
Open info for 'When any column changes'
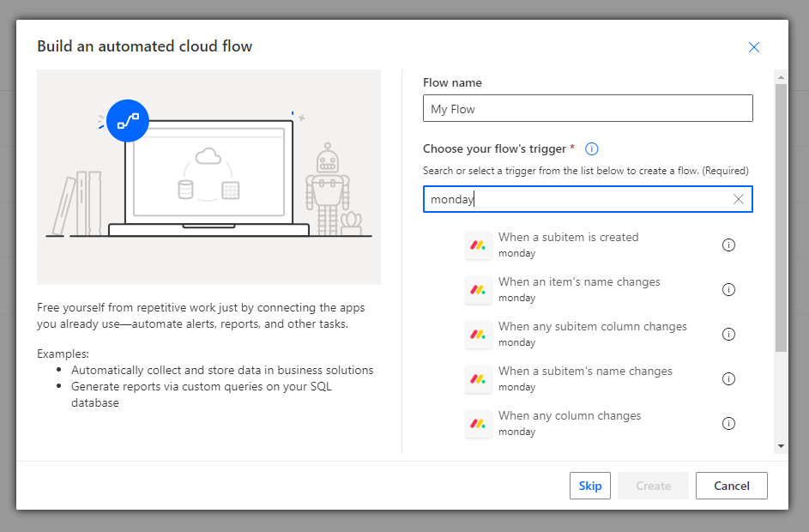[x=728, y=424]
